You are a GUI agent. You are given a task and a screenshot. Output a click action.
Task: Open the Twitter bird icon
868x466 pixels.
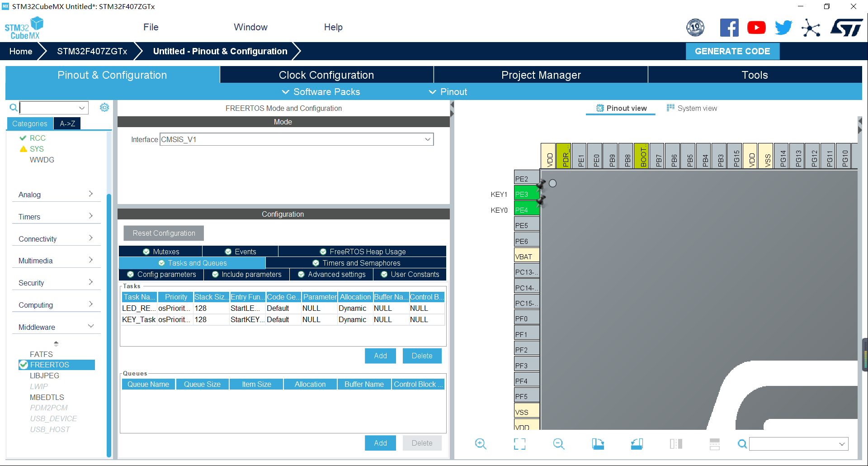(783, 28)
